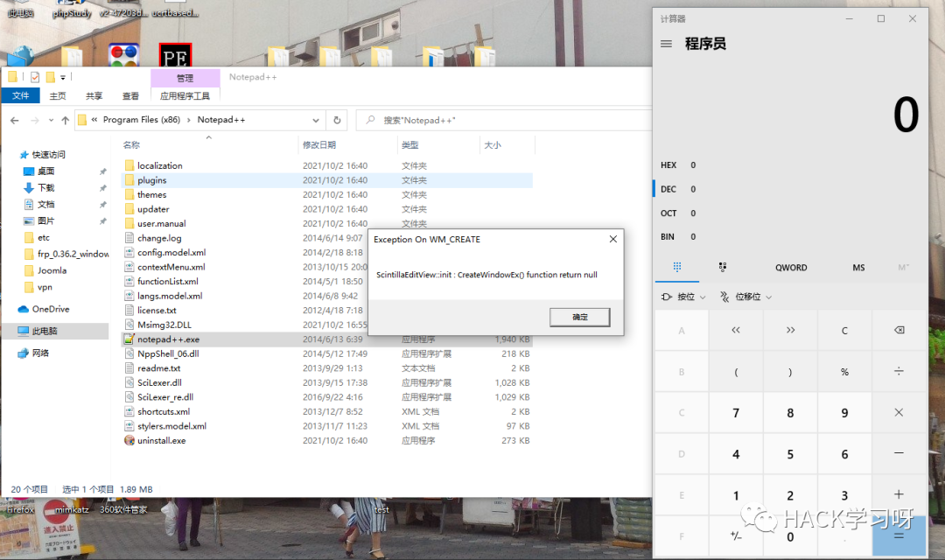Select 网络 in the navigation pane

40,353
